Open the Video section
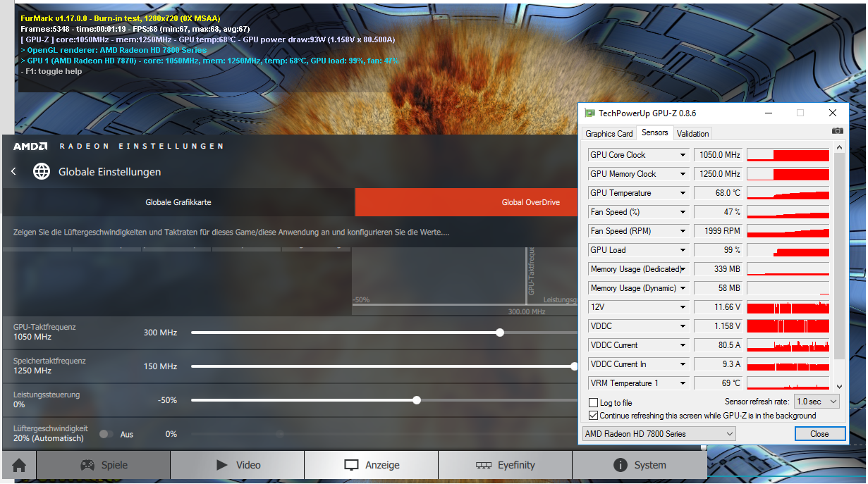Screen dimensions: 868x484 point(238,465)
